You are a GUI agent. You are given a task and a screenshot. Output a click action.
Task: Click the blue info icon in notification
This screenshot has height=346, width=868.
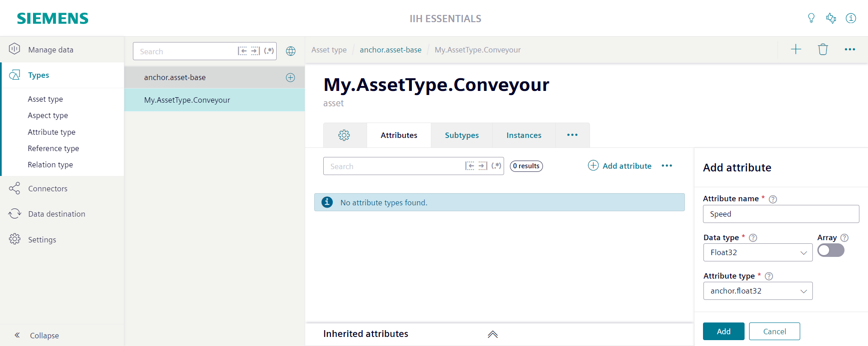[x=327, y=202]
